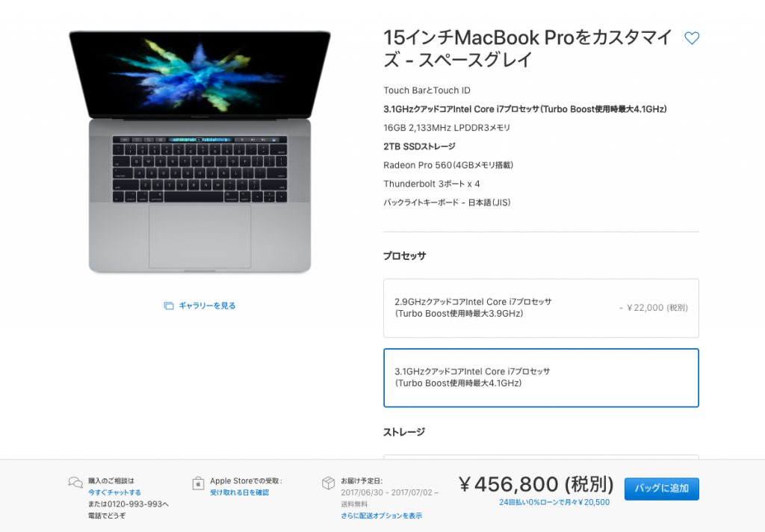This screenshot has width=765, height=532.
Task: Open ギャラリーを見る gallery link
Action: coord(207,306)
